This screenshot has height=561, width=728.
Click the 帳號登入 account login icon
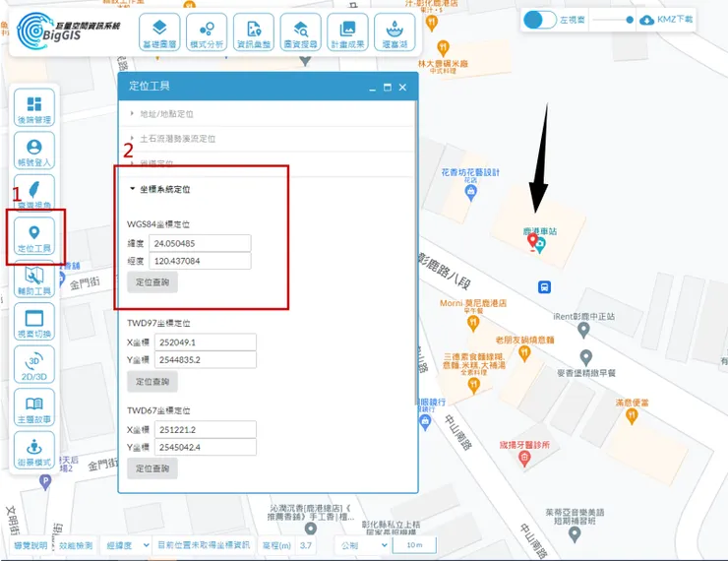34,150
